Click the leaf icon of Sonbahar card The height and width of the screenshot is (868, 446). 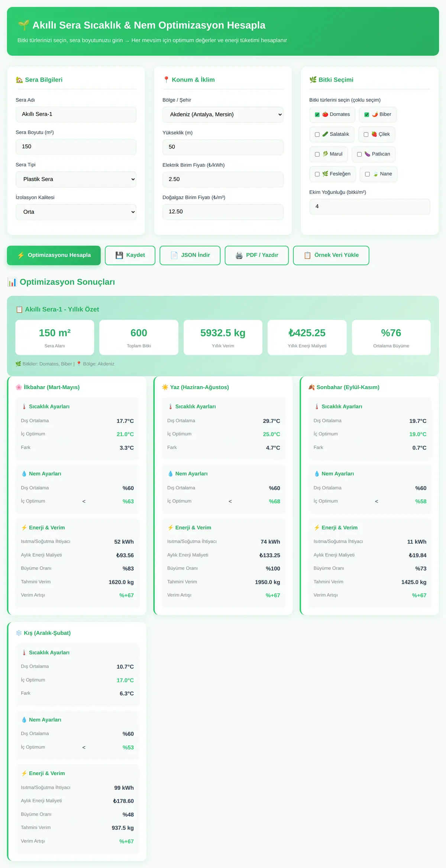pos(311,387)
